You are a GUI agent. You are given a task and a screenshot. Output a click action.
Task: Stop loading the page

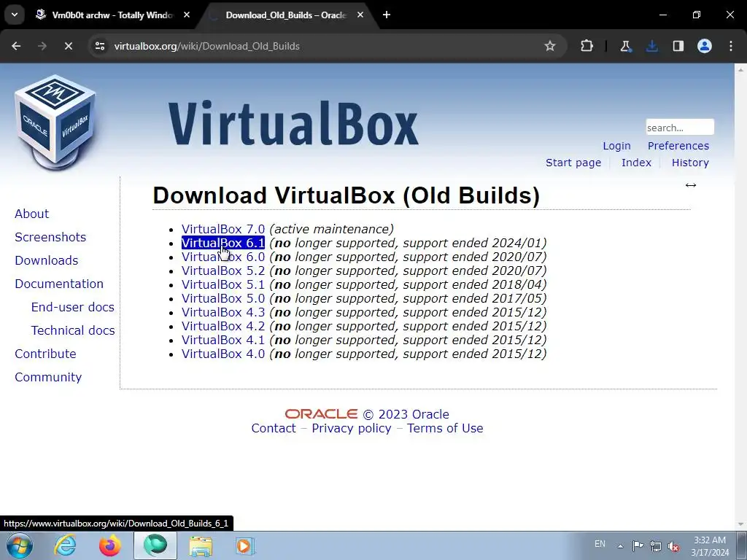(x=68, y=46)
